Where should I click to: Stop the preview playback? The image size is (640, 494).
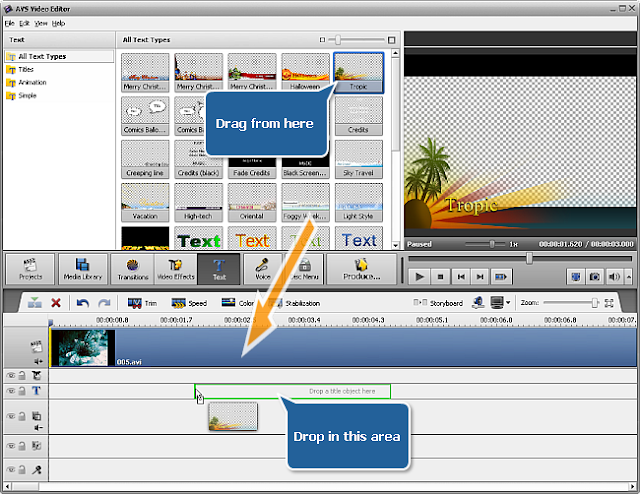[x=440, y=277]
